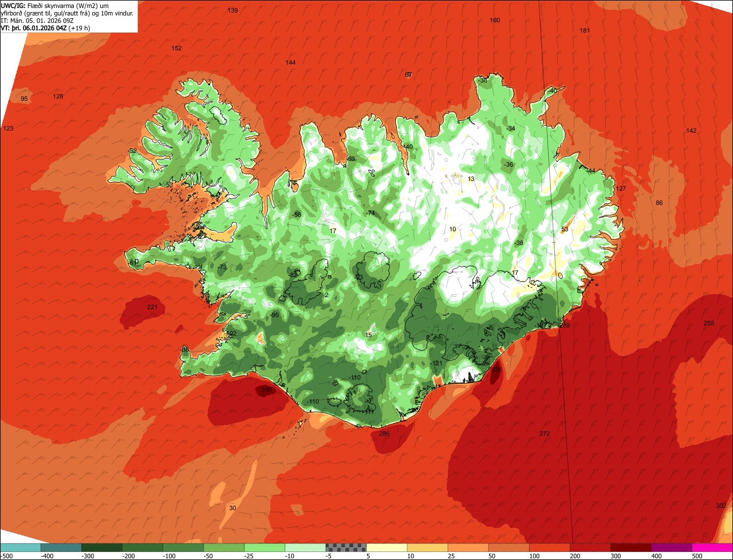The height and width of the screenshot is (560, 733).
Task: Select the bright light green swatch labeled -25
Action: point(264,547)
